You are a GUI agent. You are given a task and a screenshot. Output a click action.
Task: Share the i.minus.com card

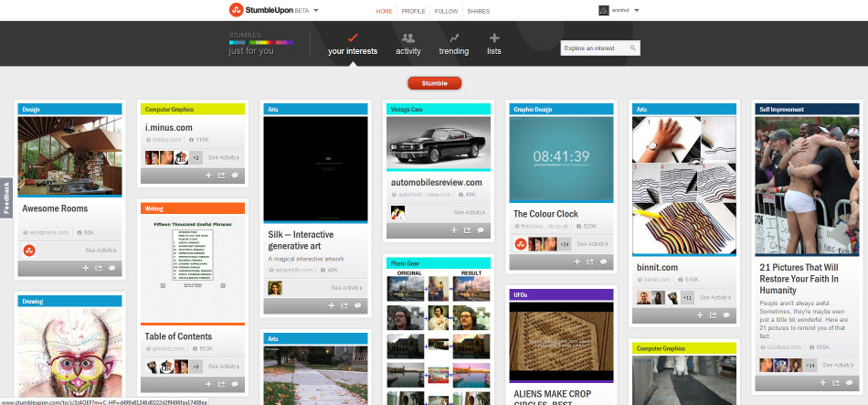point(221,176)
